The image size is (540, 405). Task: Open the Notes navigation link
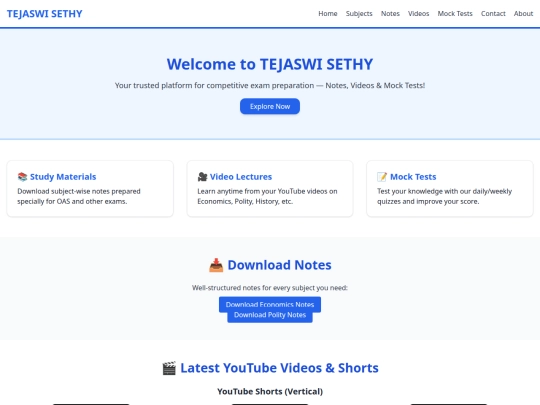(x=390, y=13)
